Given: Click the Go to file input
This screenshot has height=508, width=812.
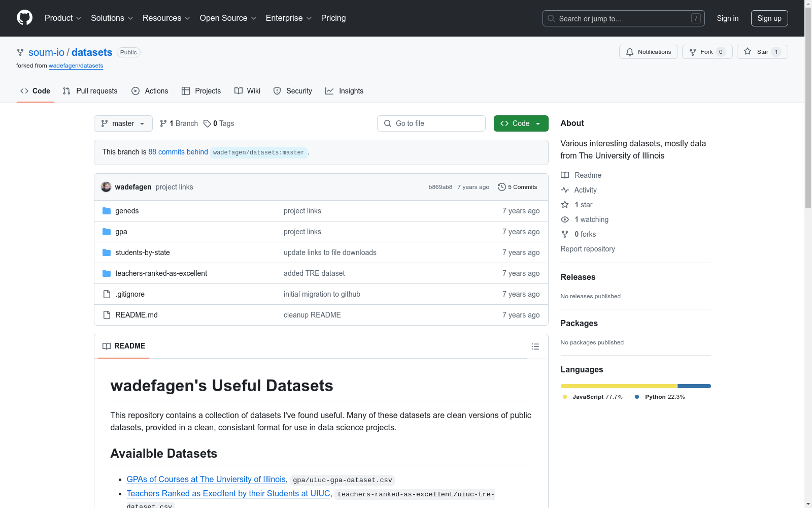Looking at the screenshot, I should (x=431, y=123).
